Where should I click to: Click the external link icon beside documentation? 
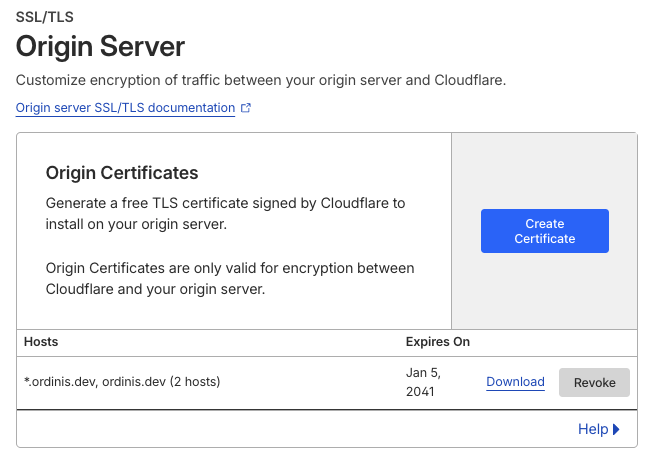(246, 108)
